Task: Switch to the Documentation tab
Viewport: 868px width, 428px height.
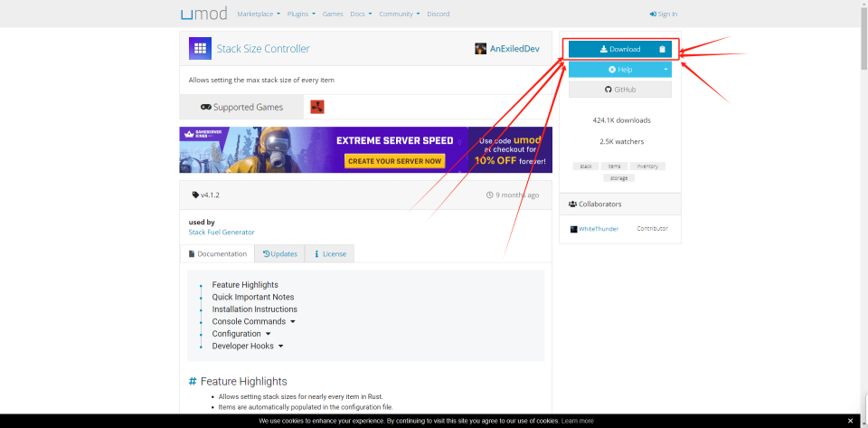Action: click(x=218, y=253)
